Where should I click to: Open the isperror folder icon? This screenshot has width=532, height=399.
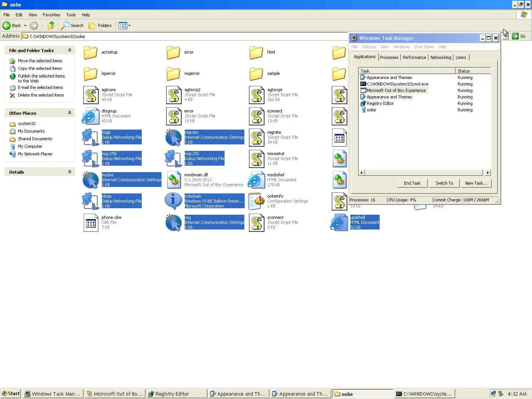click(90, 74)
